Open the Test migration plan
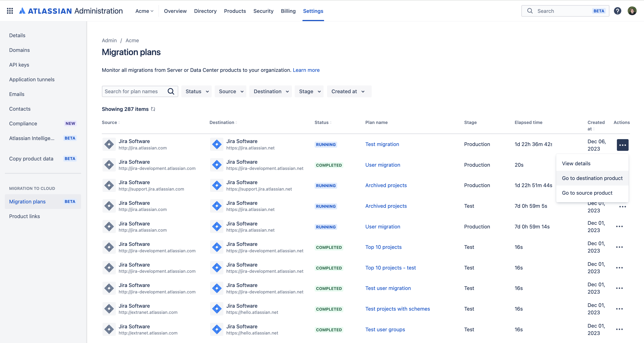 pyautogui.click(x=382, y=144)
